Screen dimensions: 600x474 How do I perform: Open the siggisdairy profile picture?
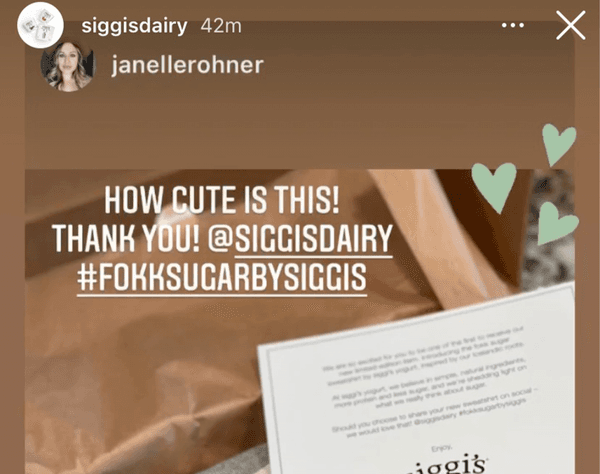[40, 25]
